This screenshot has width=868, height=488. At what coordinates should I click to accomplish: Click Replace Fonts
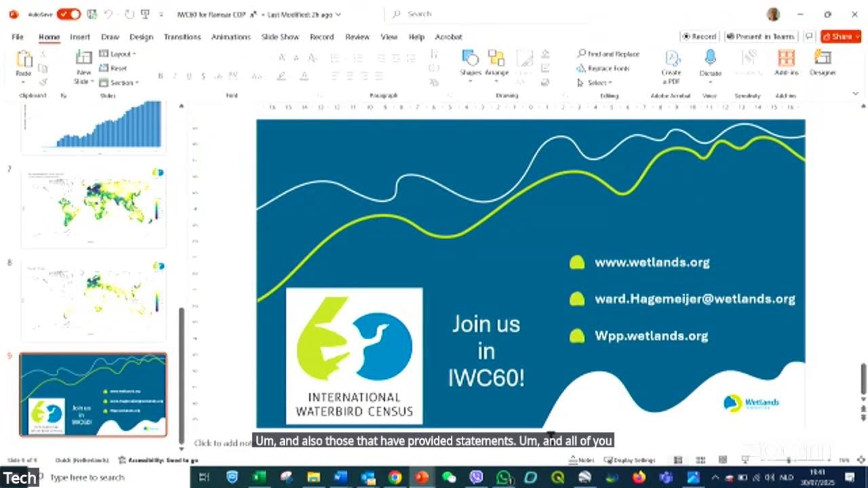[x=604, y=68]
